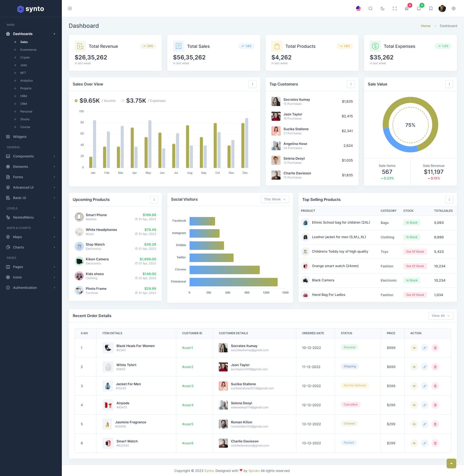The width and height of the screenshot is (464, 476).
Task: Open the search icon in header
Action: click(x=370, y=8)
